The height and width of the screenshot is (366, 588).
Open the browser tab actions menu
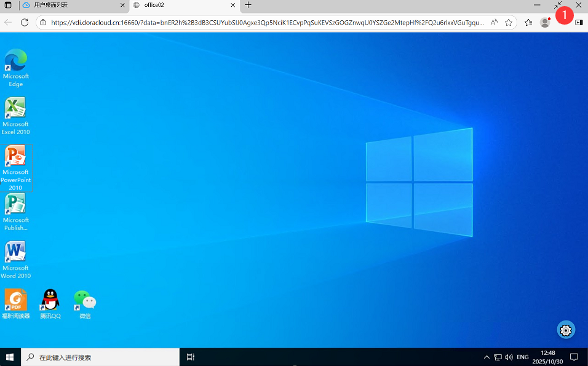click(x=8, y=5)
